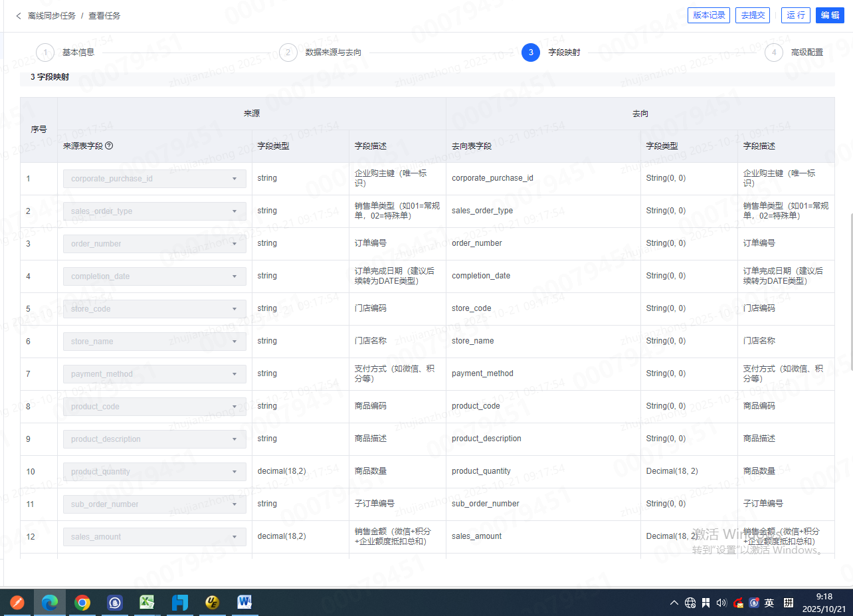Jump to step 4 高级配置
This screenshot has width=853, height=616.
774,52
